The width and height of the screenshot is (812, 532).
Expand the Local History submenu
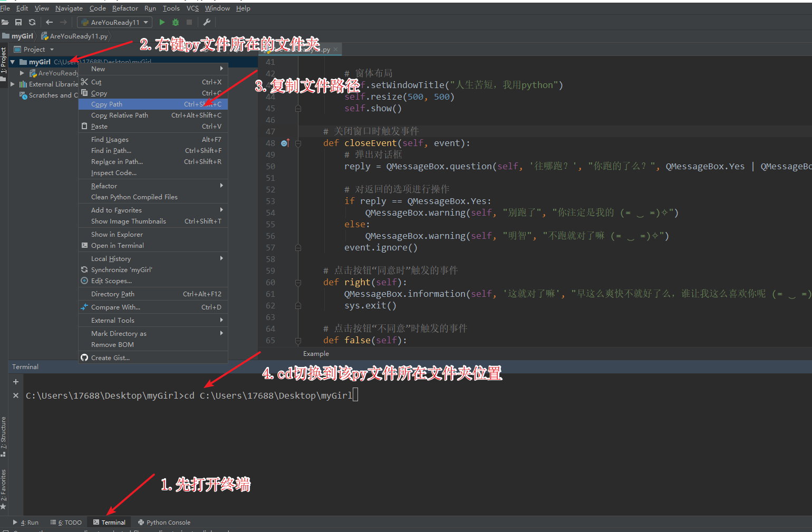[153, 258]
